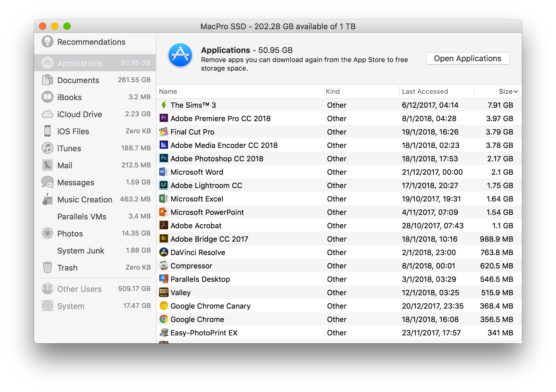The image size is (556, 392).
Task: Click the Adobe Bridge Br icon
Action: click(x=164, y=239)
